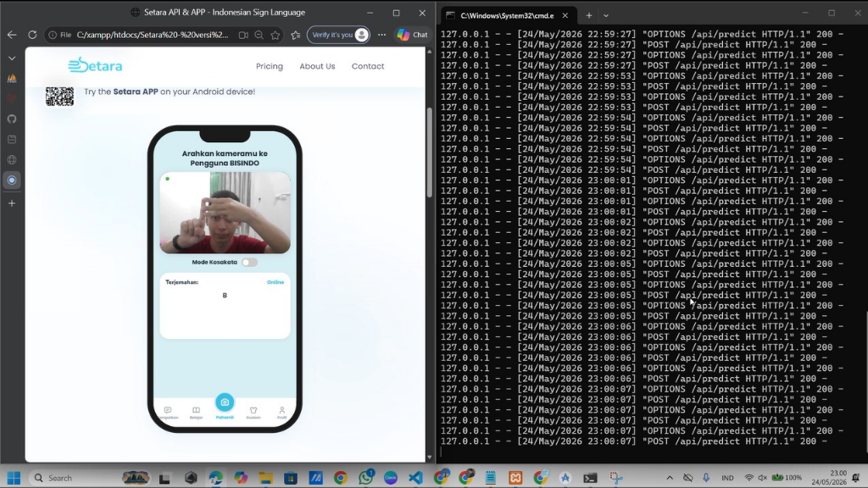Open Profil person tab in phone
This screenshot has height=488, width=868.
[x=281, y=413]
